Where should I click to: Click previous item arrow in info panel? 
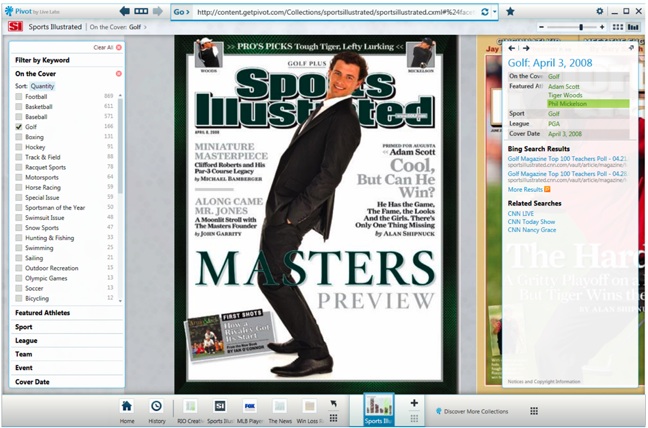[x=512, y=48]
